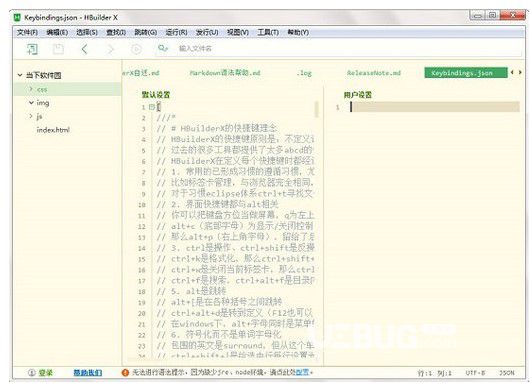The width and height of the screenshot is (530, 383).
Task: Switch to the partially visible X自述.md tab
Action: pyautogui.click(x=140, y=73)
